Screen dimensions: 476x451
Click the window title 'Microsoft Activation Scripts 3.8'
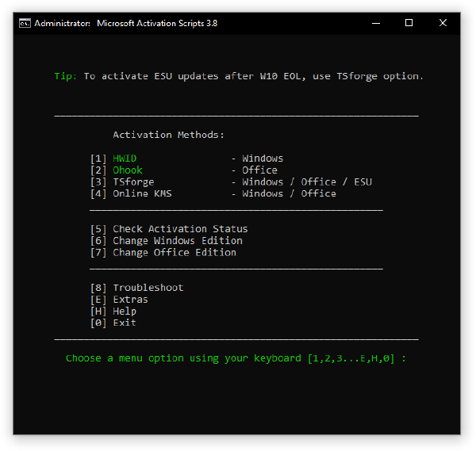pos(157,23)
